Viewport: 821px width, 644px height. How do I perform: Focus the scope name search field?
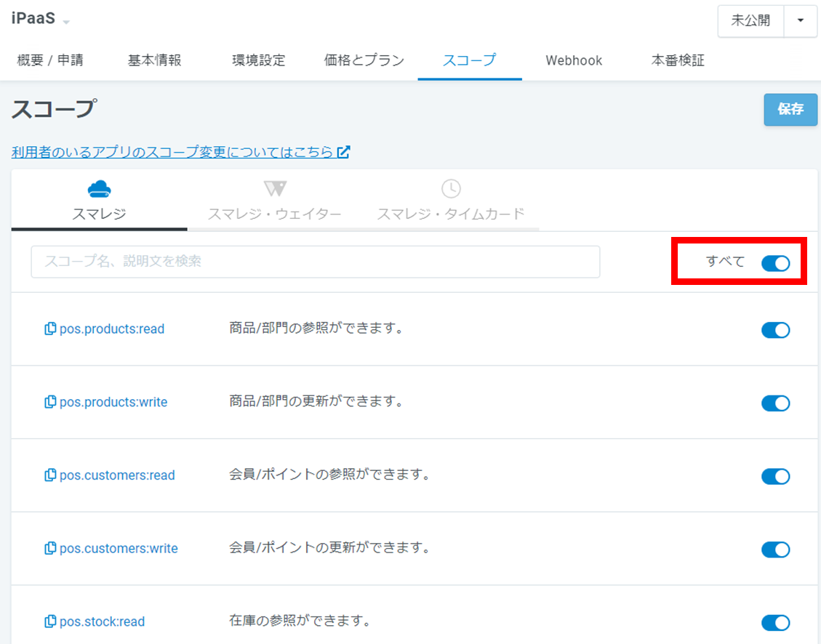pyautogui.click(x=315, y=262)
